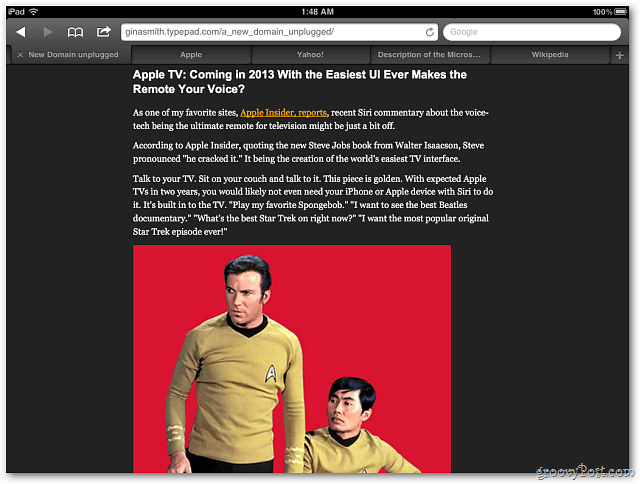Open the bookmarks book icon
The height and width of the screenshot is (484, 640).
[x=75, y=32]
